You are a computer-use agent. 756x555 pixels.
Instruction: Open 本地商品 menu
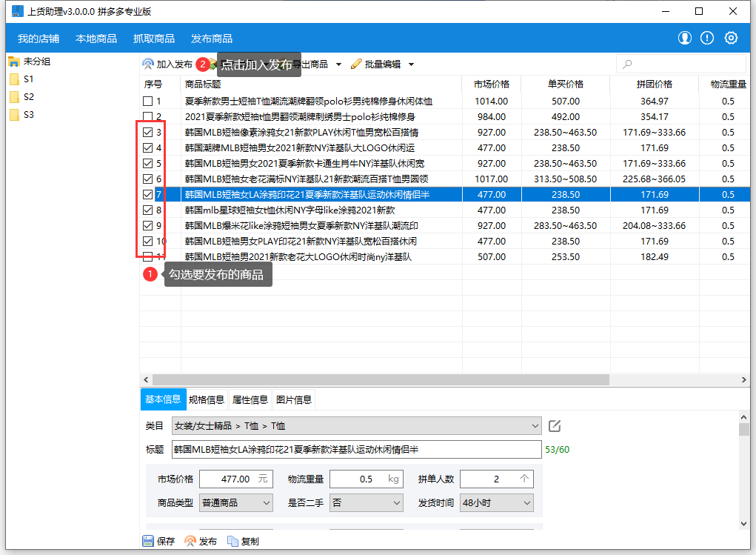click(x=96, y=39)
